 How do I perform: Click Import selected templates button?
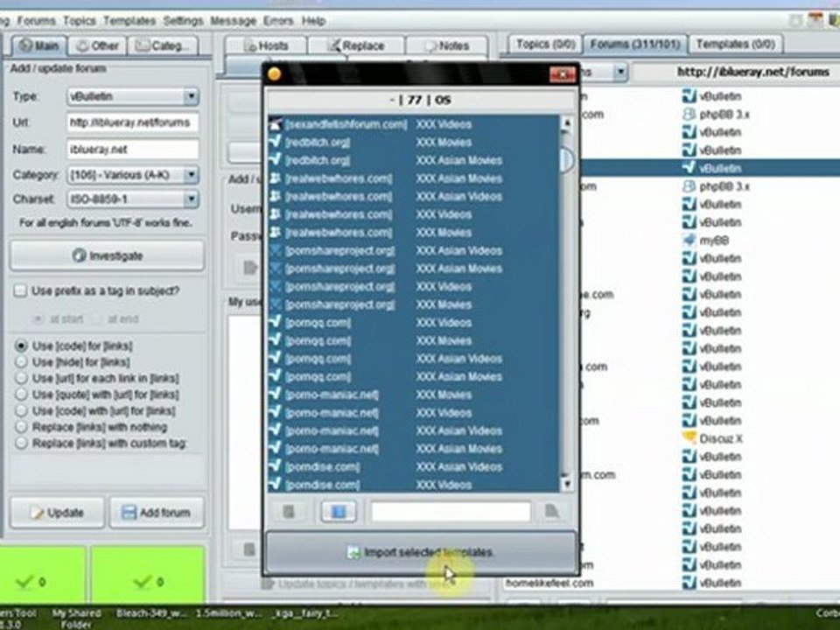(421, 552)
